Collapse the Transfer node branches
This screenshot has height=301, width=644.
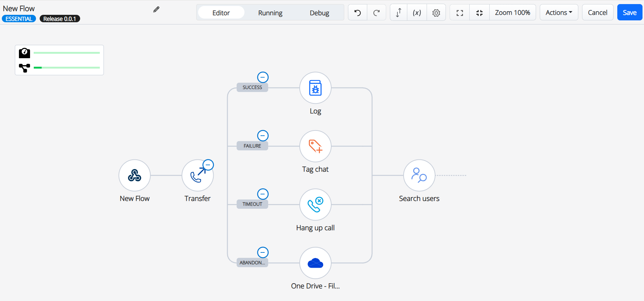point(208,165)
